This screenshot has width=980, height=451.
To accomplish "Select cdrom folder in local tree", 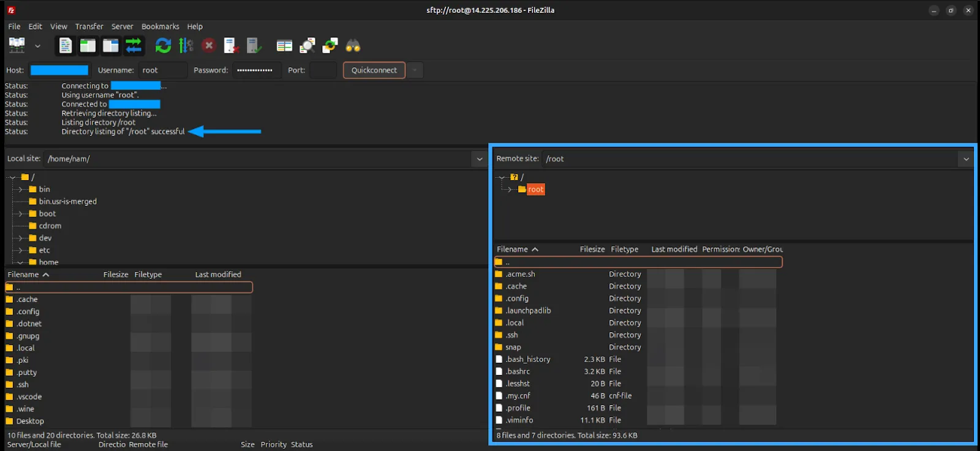I will click(50, 225).
